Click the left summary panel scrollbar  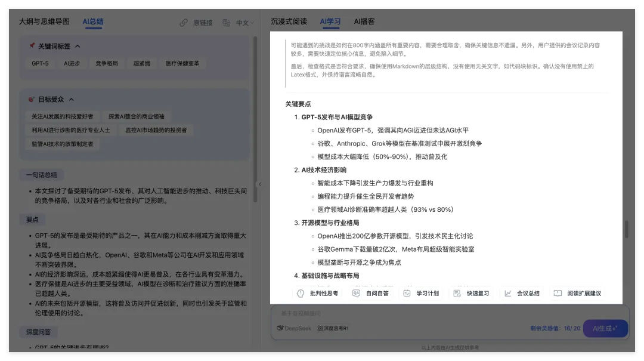pyautogui.click(x=255, y=119)
